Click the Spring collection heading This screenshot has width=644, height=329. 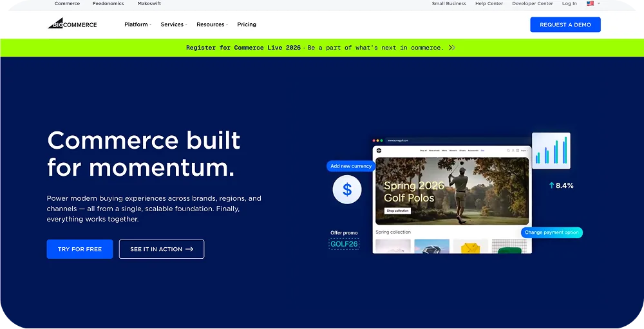(x=393, y=232)
